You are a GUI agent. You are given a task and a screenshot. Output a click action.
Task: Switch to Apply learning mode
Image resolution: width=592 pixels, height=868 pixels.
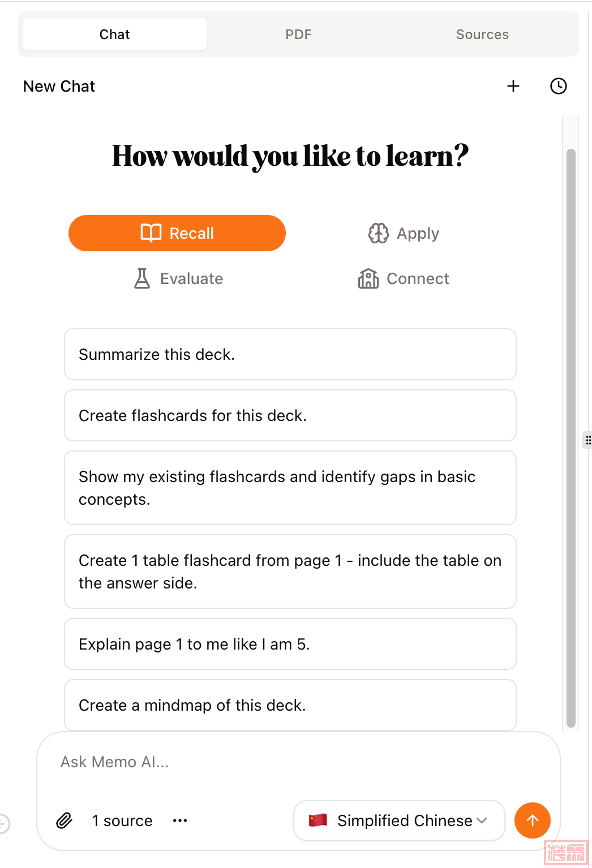pos(404,233)
